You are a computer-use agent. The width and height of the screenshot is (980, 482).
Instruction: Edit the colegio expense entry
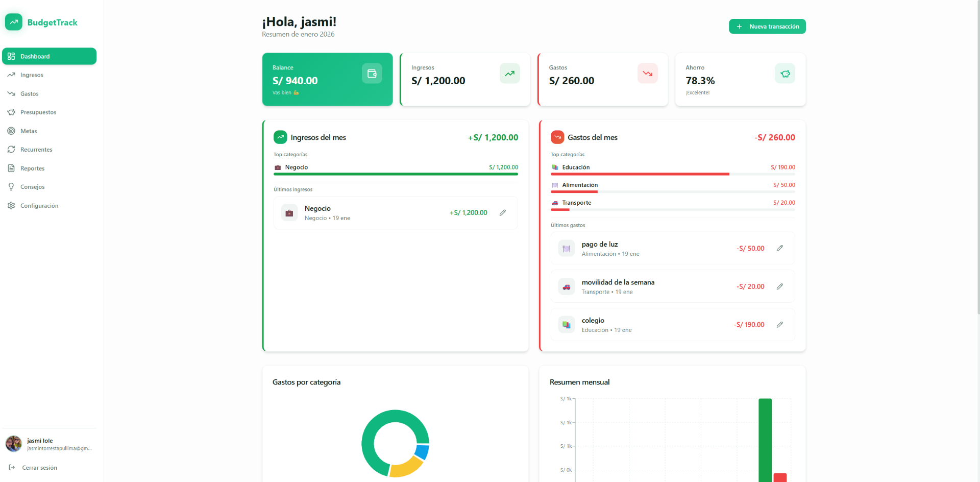pos(779,324)
